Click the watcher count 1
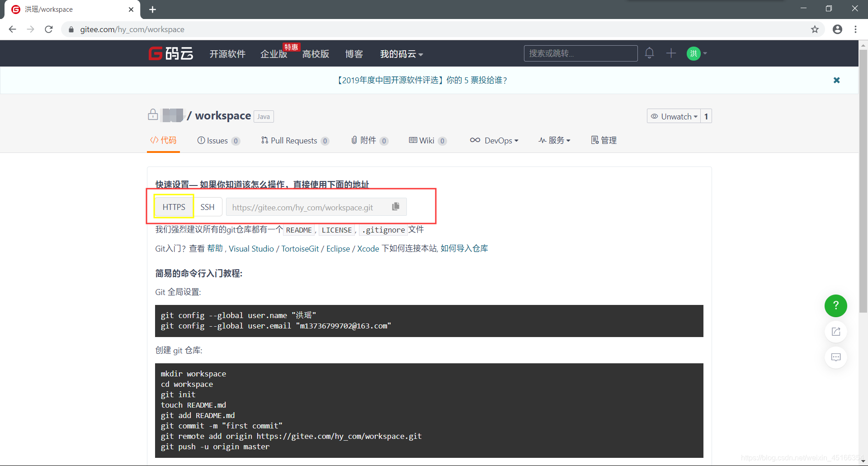The image size is (868, 466). click(706, 116)
